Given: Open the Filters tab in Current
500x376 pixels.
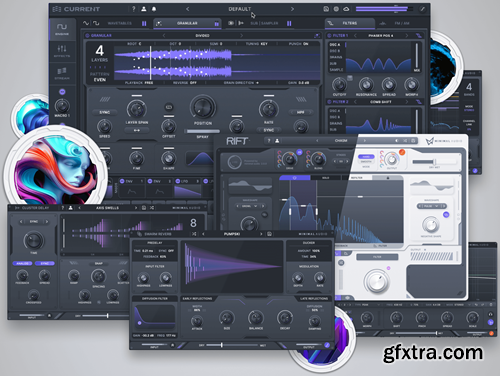Looking at the screenshot, I should point(350,23).
